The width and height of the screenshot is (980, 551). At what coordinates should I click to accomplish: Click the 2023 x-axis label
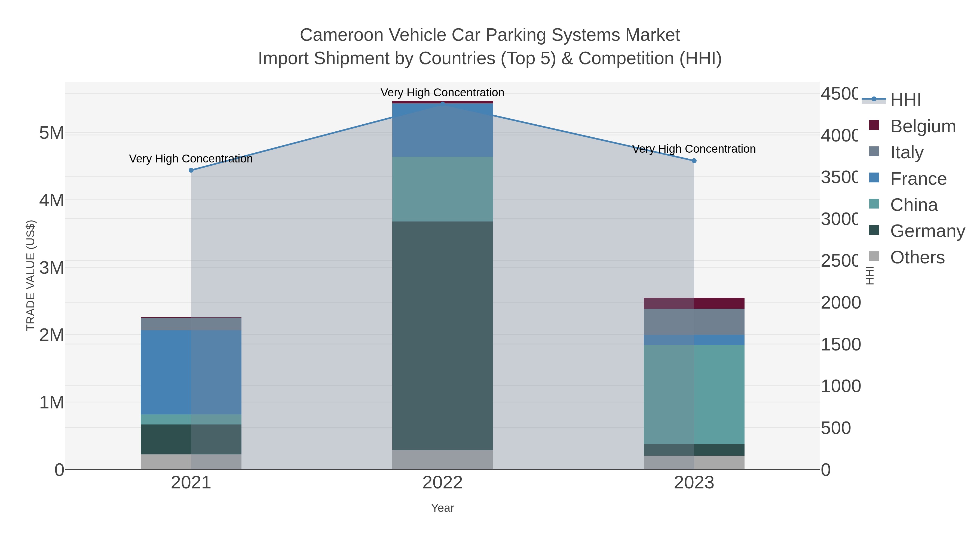click(694, 483)
